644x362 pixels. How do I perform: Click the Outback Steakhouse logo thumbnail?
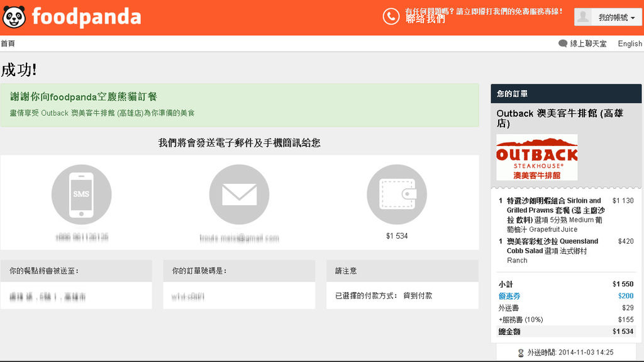click(537, 157)
